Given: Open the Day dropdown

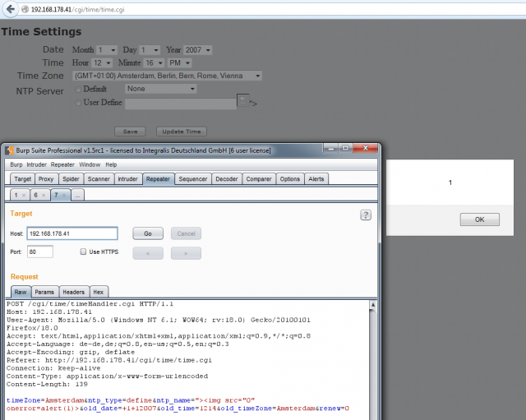Looking at the screenshot, I should [x=150, y=50].
